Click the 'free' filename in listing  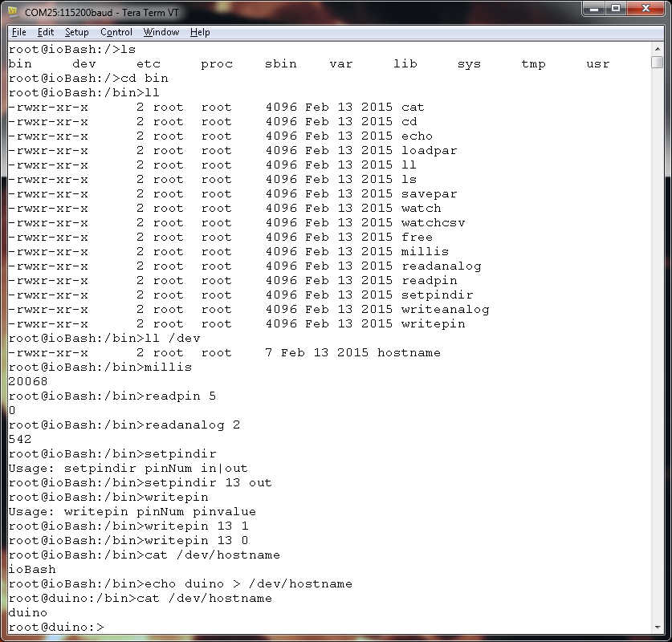pos(417,237)
